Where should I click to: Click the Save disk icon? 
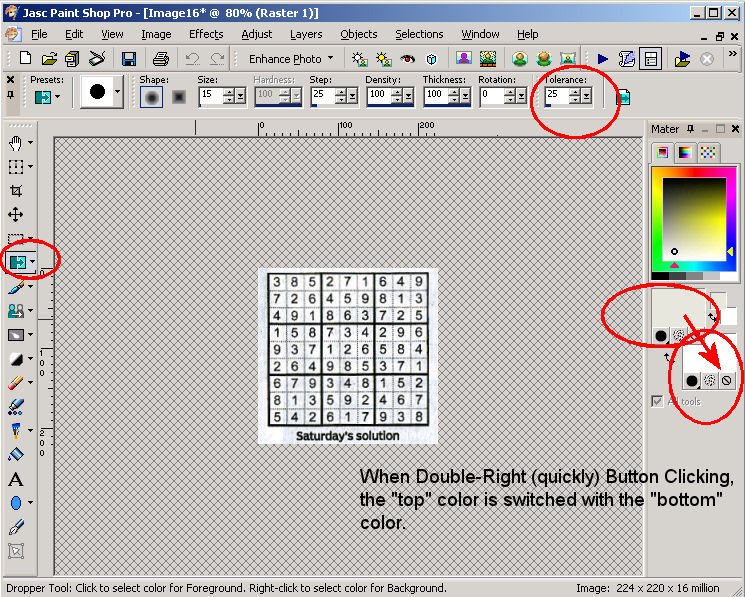point(129,59)
